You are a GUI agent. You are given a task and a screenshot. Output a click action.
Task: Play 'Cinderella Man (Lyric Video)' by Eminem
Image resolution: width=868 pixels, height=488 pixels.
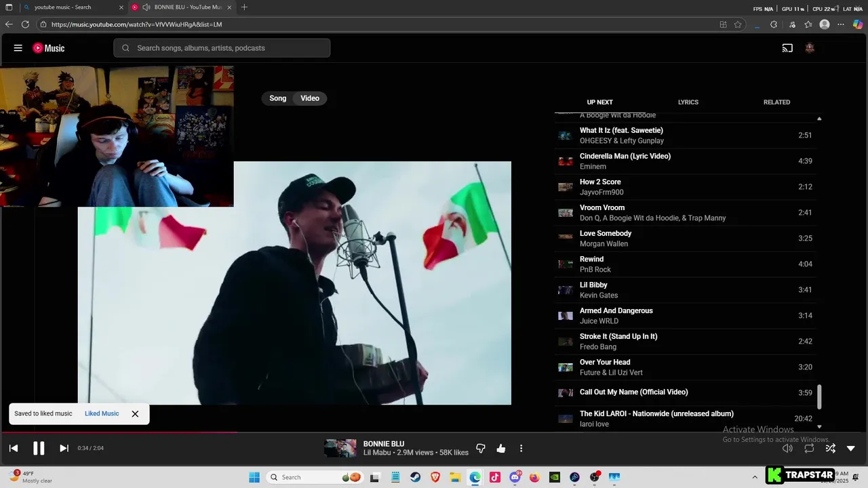pos(685,161)
